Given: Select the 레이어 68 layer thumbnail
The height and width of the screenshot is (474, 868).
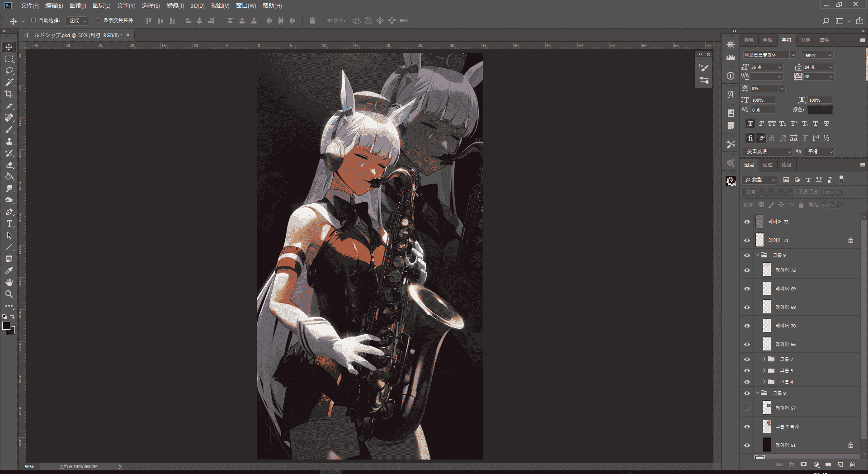Looking at the screenshot, I should point(767,307).
